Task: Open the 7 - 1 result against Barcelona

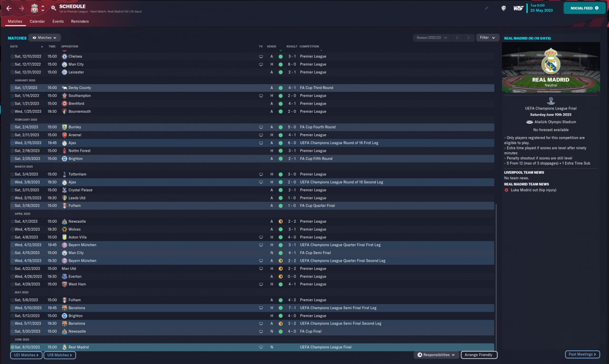Action: 293,308
